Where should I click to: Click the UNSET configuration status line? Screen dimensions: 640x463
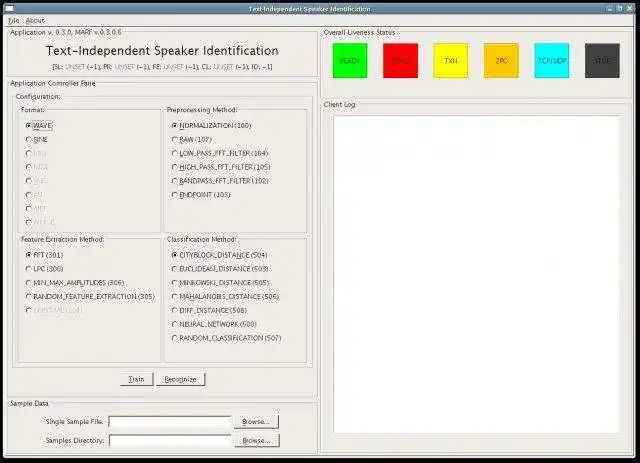162,67
